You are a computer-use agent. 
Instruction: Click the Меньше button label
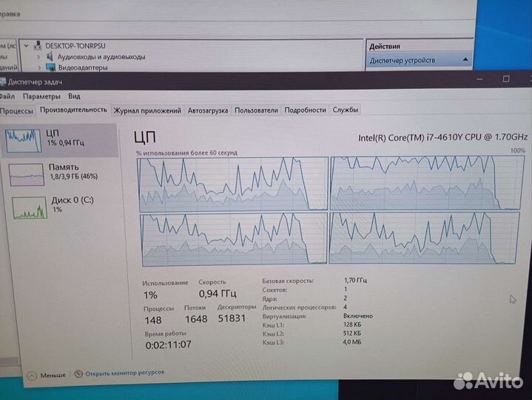pos(53,376)
